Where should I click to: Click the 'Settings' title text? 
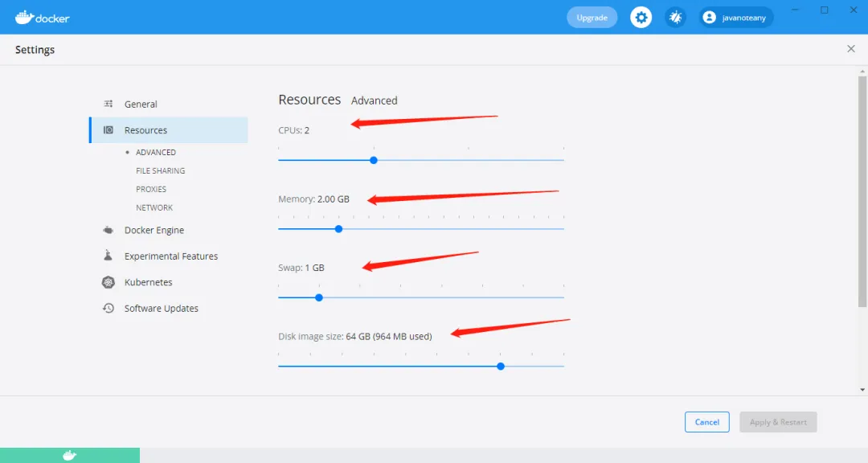click(35, 49)
